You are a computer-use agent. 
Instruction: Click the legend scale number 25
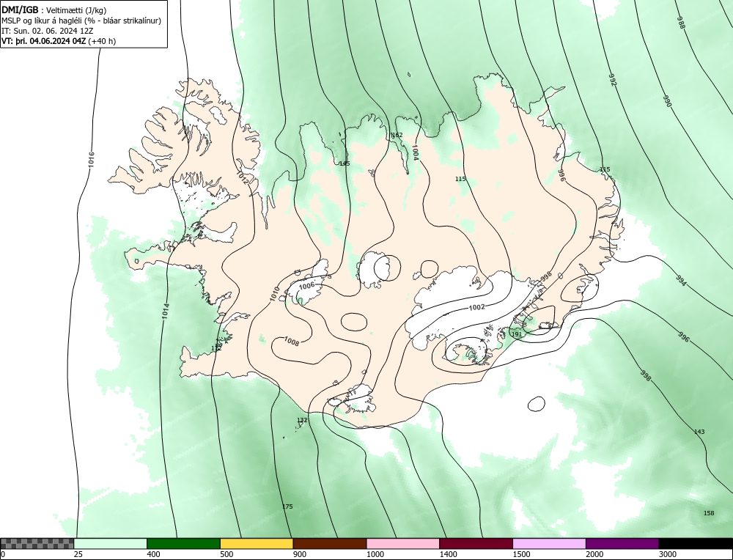pos(78,554)
